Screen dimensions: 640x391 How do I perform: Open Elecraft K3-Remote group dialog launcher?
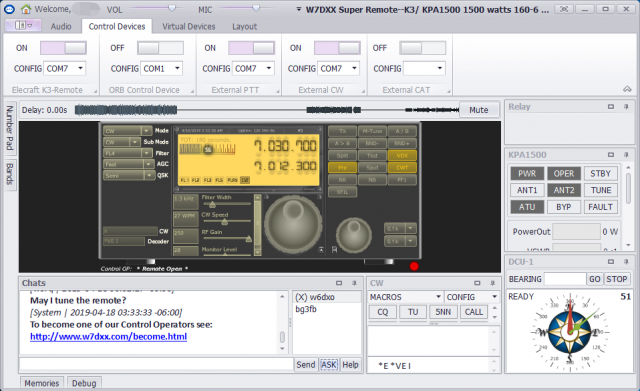coord(96,91)
